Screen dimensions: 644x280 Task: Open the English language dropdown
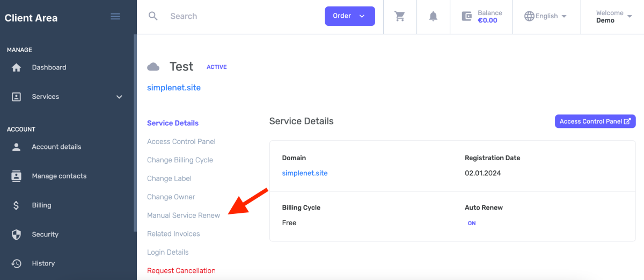click(x=546, y=16)
